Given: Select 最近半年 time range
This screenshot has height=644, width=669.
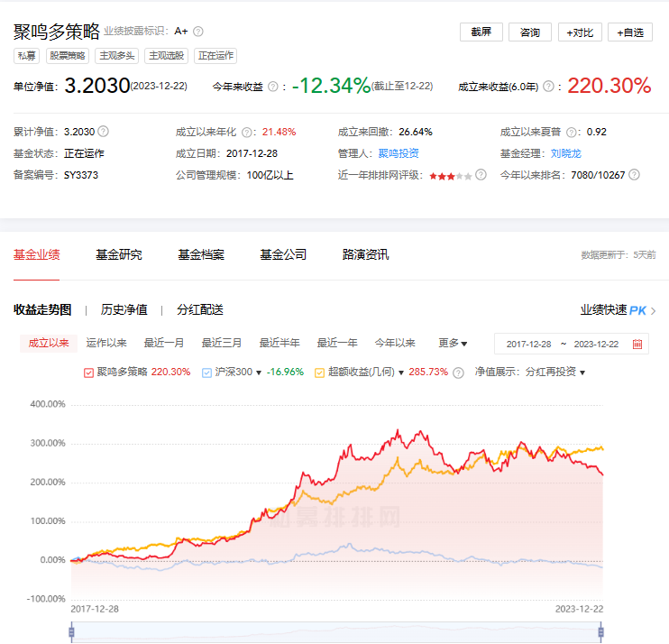Looking at the screenshot, I should tap(280, 343).
